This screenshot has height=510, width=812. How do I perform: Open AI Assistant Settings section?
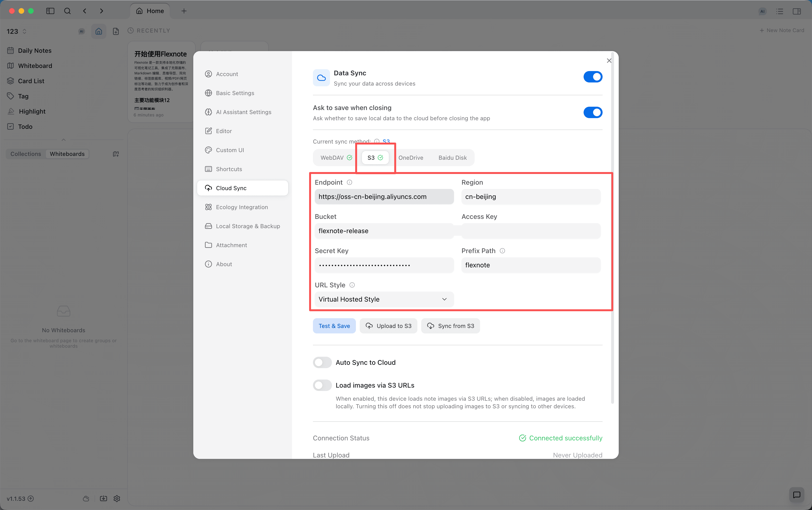[243, 112]
